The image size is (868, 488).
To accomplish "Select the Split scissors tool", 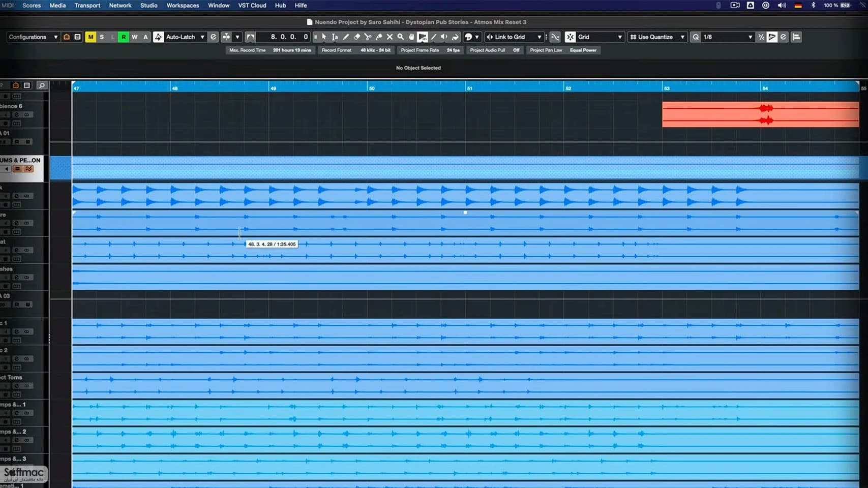I will [368, 37].
